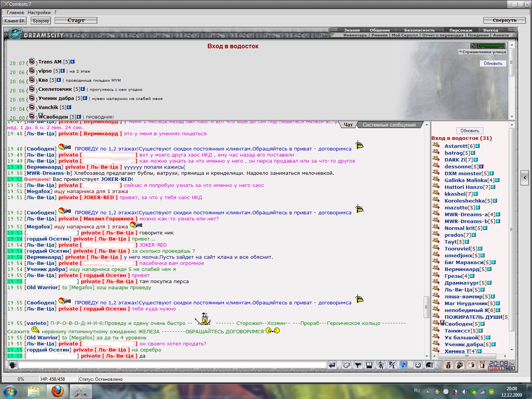Open the smiley emoticons picker

point(418,365)
